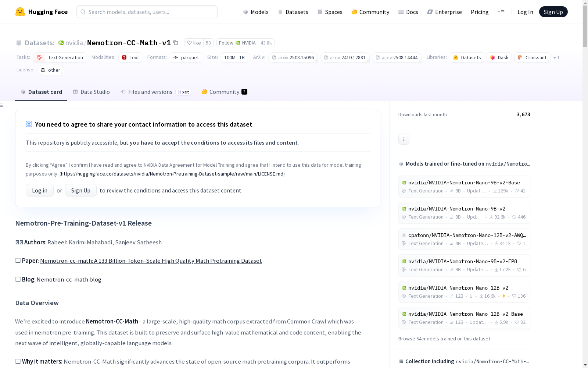The width and height of the screenshot is (588, 368).
Task: Open the LICENSE.md agreement link
Action: 172,174
